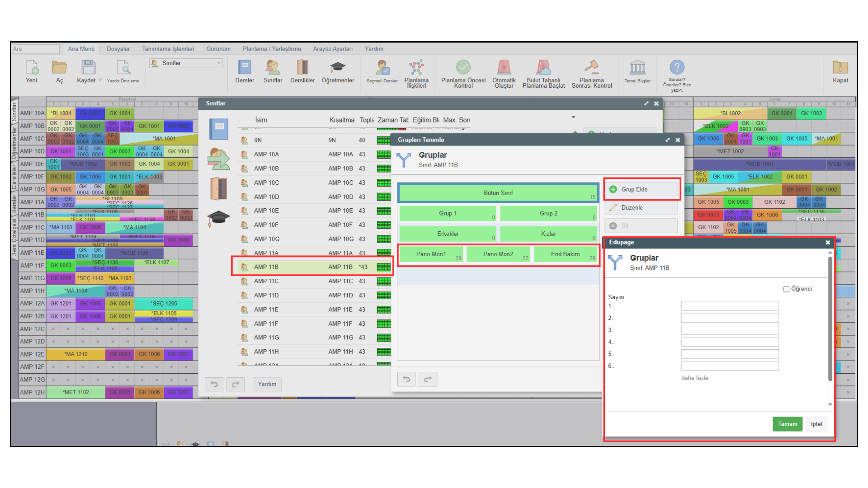Click Bulut Tabanlı Planlama Başlat icon
The width and height of the screenshot is (868, 488).
543,68
